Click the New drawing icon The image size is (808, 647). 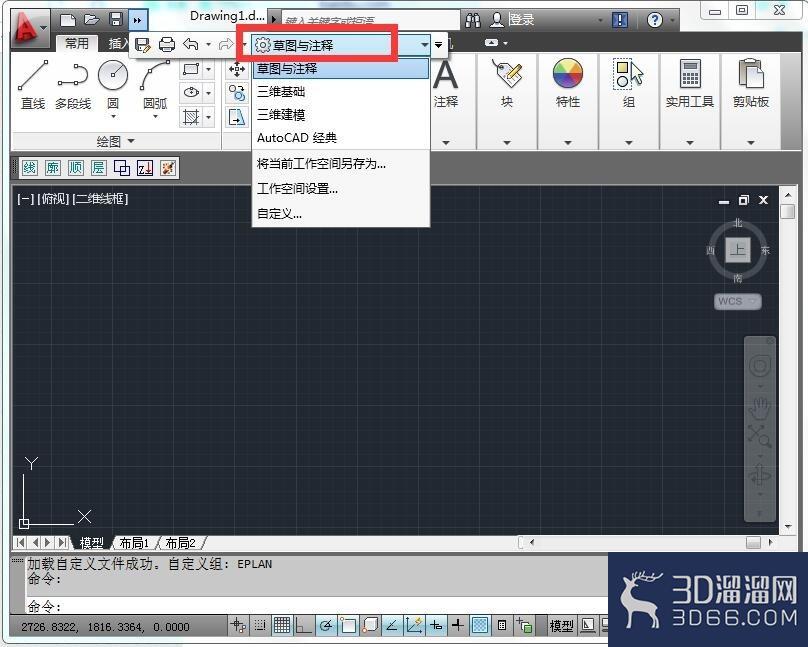click(68, 20)
